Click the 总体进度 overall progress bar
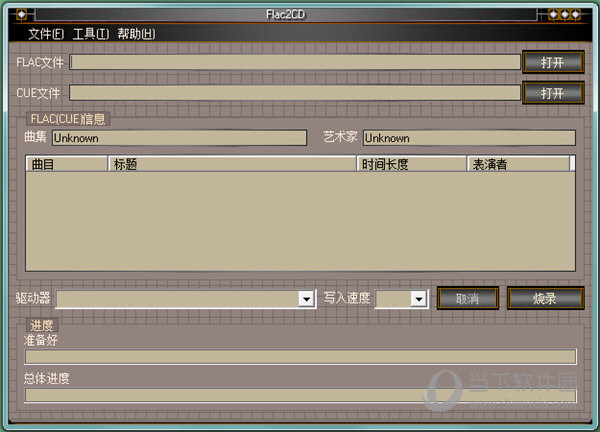This screenshot has height=432, width=600. (x=300, y=395)
